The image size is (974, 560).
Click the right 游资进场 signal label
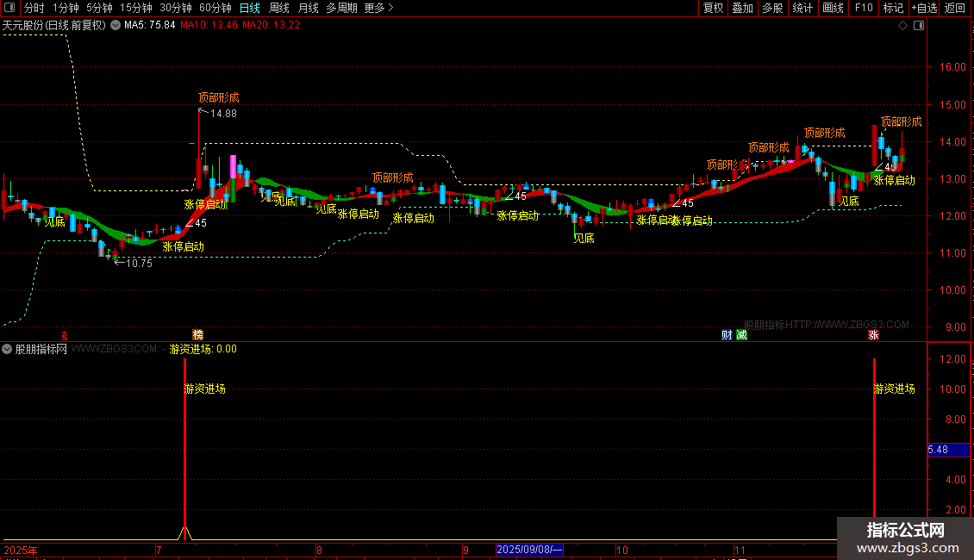(x=895, y=389)
